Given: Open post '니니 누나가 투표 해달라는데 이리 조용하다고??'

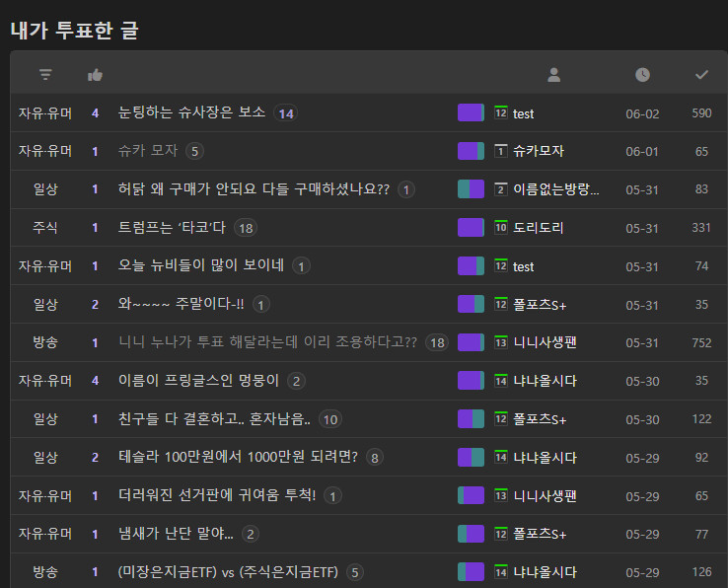Looking at the screenshot, I should pos(267,342).
